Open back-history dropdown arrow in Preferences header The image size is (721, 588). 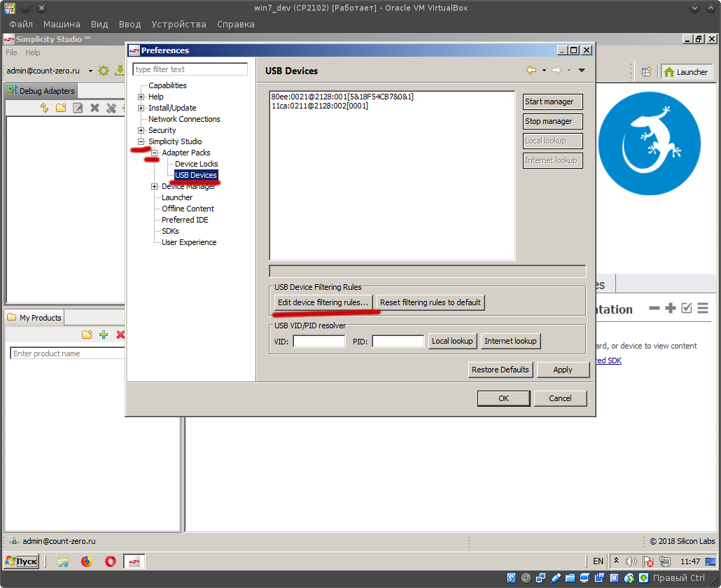tap(544, 70)
